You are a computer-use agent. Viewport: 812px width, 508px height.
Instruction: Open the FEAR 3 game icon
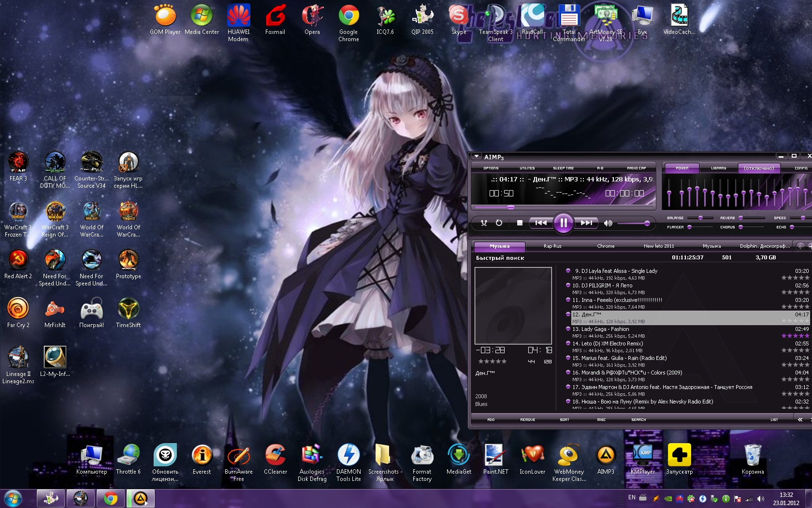[x=18, y=166]
